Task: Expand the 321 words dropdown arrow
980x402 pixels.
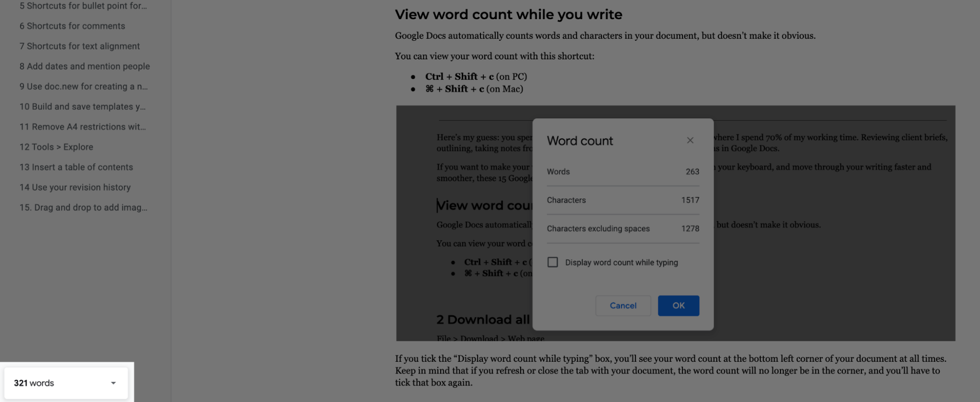Action: click(113, 383)
